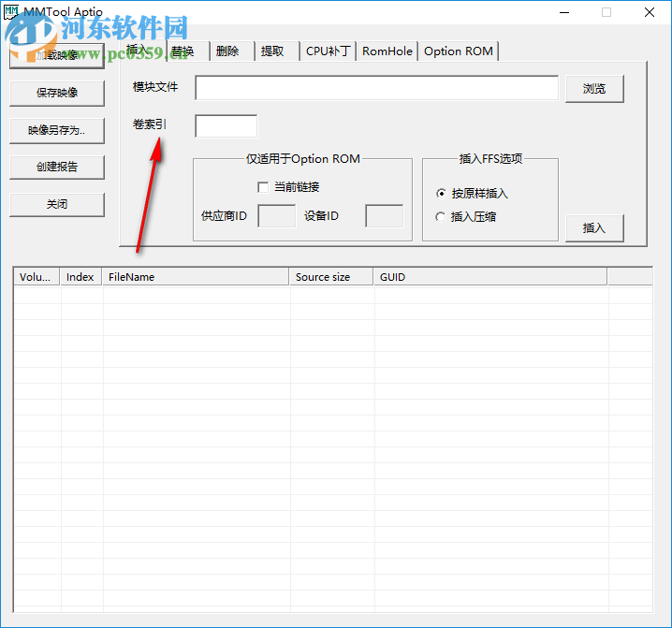The height and width of the screenshot is (628, 672).
Task: Click the Source size column header
Action: [x=331, y=277]
